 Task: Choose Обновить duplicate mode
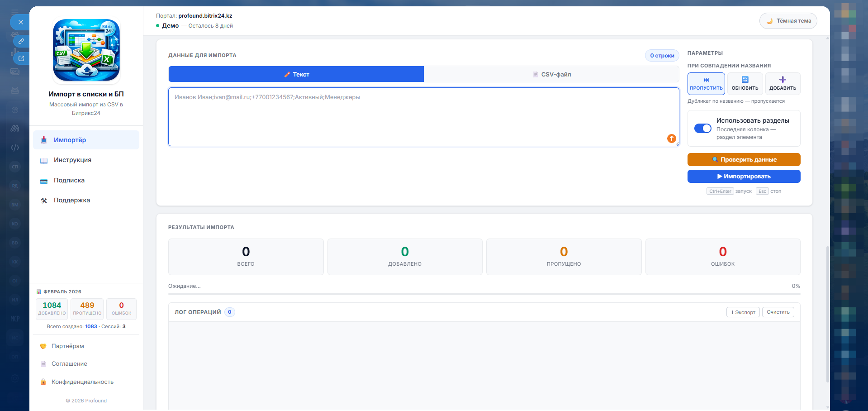[x=745, y=84]
